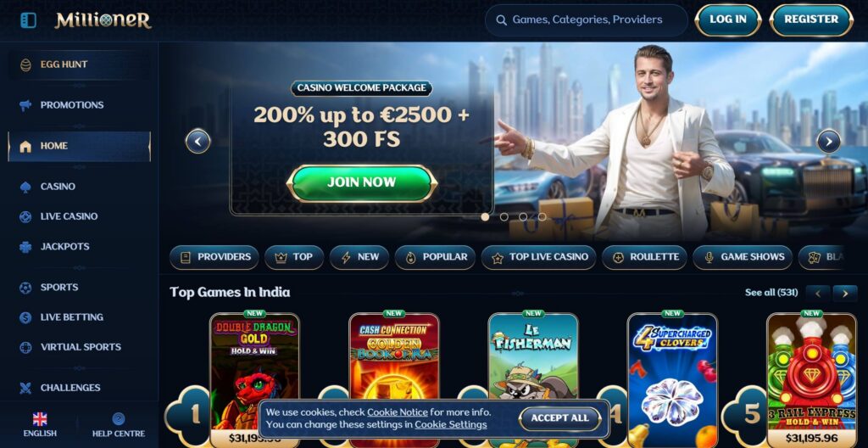Image resolution: width=868 pixels, height=448 pixels.
Task: Open Casino via the spade icon
Action: click(25, 187)
